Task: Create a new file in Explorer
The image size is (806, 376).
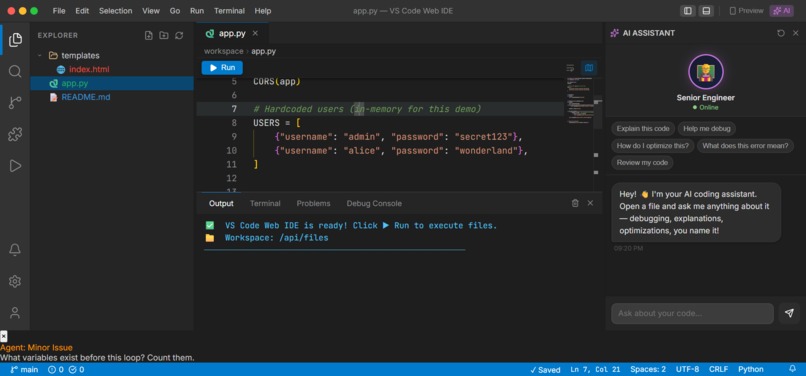Action: pos(149,35)
